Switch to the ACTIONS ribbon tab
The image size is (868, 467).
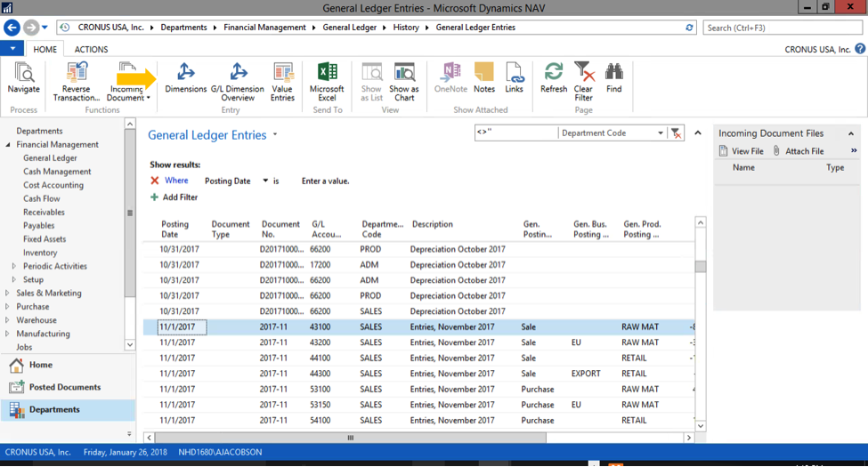pos(92,49)
